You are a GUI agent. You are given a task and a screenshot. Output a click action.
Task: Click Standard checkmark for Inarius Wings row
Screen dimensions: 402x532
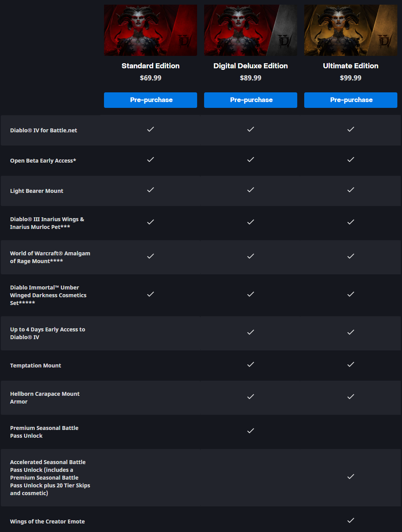[x=151, y=222]
